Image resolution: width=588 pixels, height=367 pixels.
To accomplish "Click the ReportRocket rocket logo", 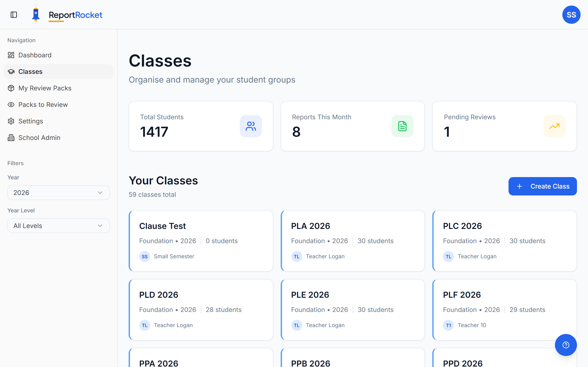I will point(36,14).
